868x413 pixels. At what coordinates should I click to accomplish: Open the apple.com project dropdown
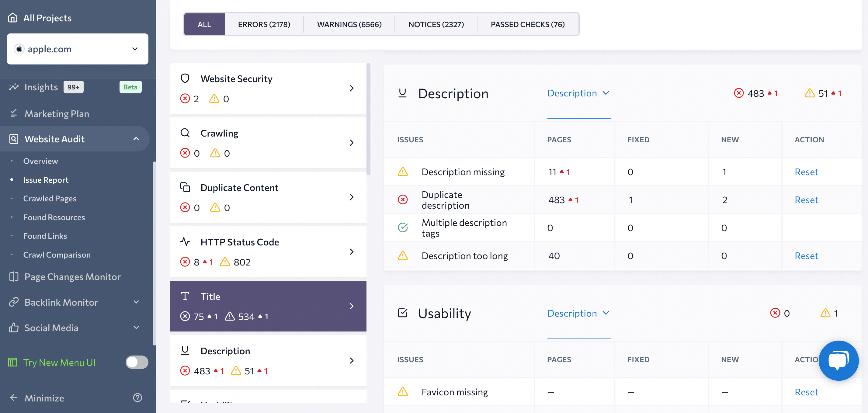pyautogui.click(x=78, y=49)
